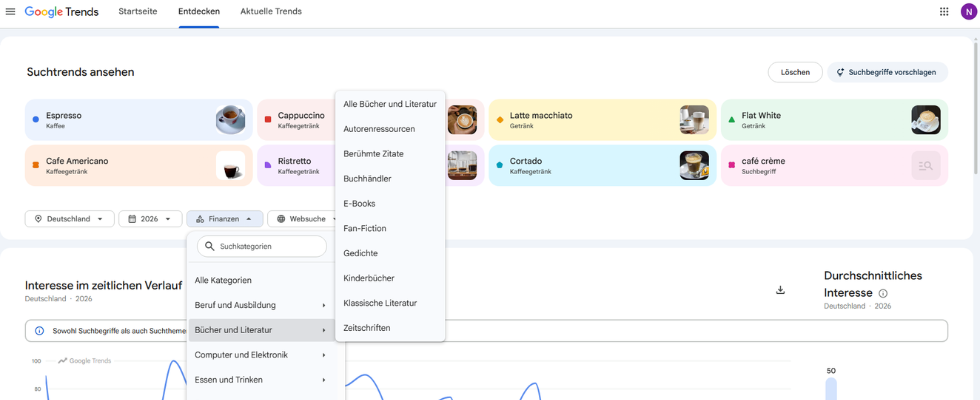Download the interest over time chart
The width and height of the screenshot is (980, 400).
pos(780,289)
